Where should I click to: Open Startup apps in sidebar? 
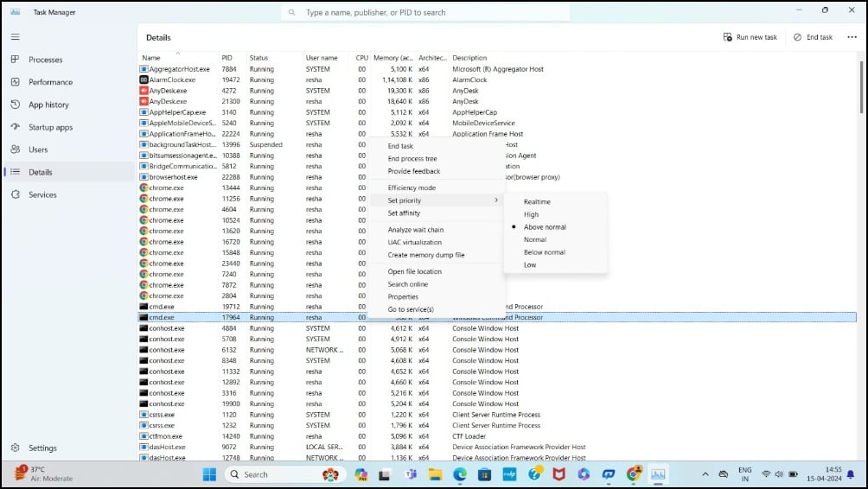point(50,127)
